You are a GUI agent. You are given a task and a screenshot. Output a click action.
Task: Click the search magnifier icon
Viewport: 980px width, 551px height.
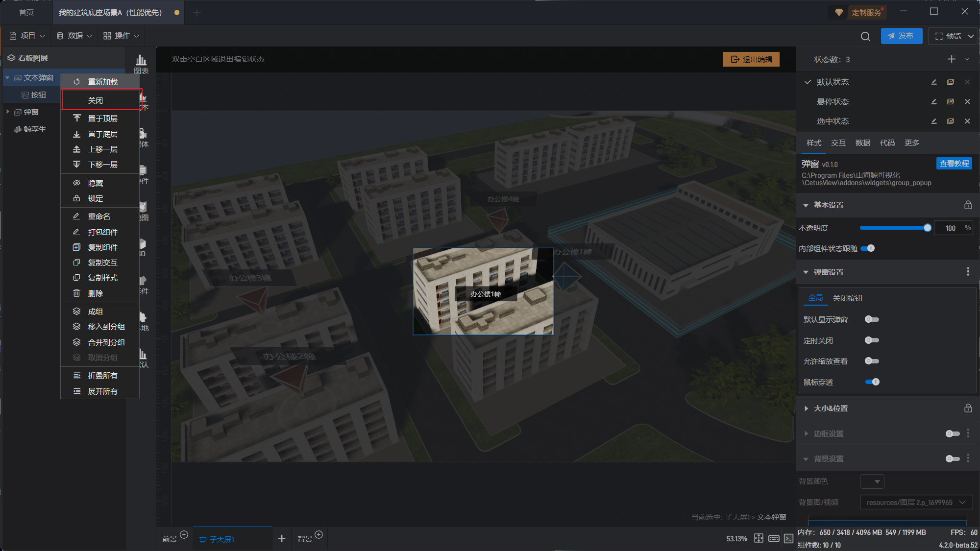tap(865, 36)
